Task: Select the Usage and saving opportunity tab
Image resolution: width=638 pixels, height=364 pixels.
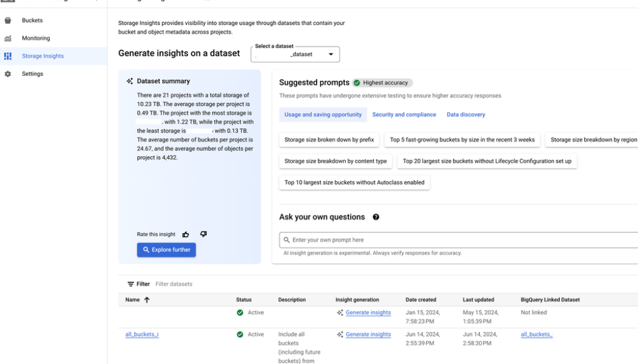Action: tap(323, 114)
